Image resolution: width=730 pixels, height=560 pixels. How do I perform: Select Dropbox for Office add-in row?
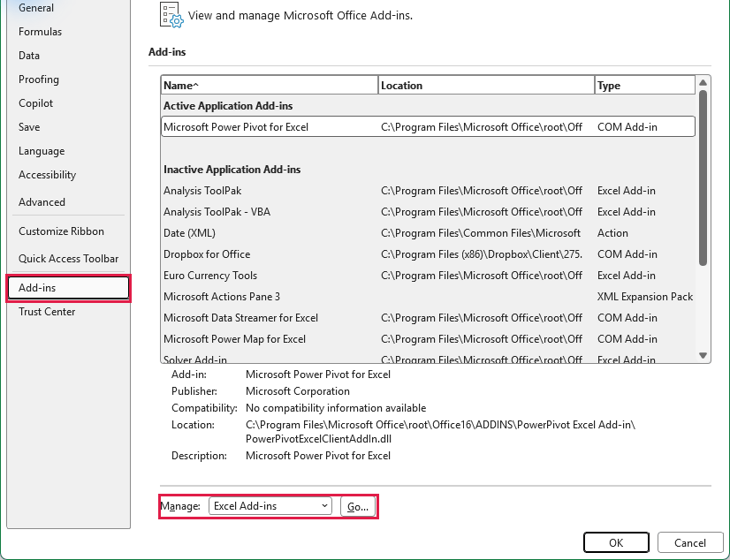(428, 254)
